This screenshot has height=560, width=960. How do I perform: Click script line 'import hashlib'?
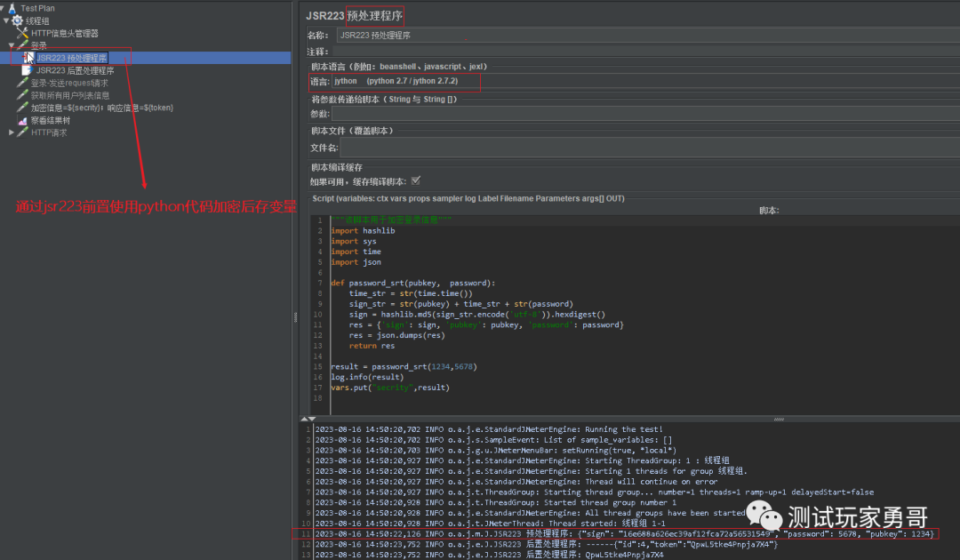(363, 231)
